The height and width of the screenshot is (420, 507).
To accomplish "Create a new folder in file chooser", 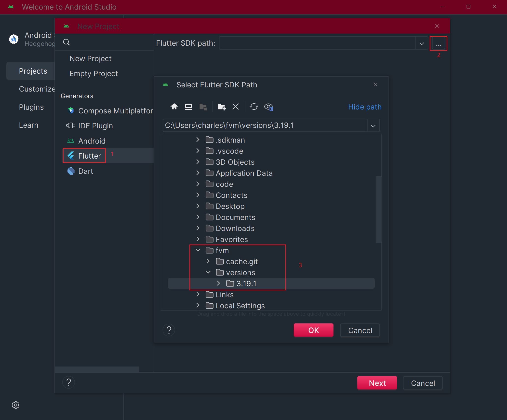I will click(x=222, y=107).
